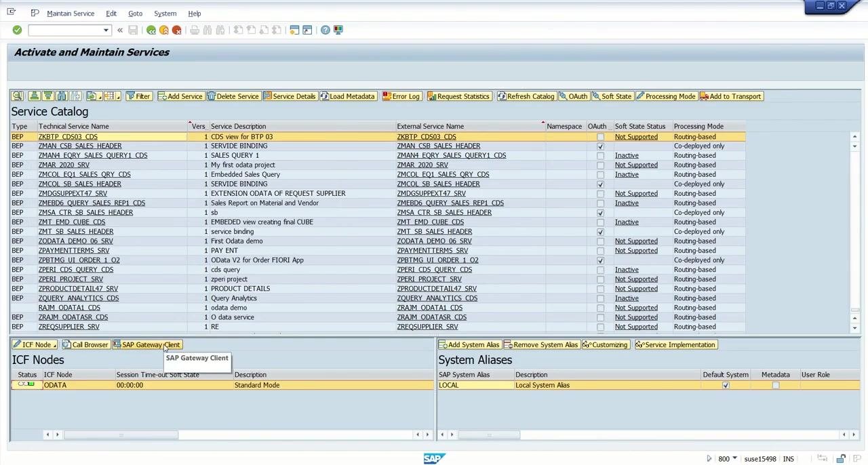Viewport: 868px width, 465px height.
Task: Click the double-chevron collapse command field icon
Action: point(120,30)
